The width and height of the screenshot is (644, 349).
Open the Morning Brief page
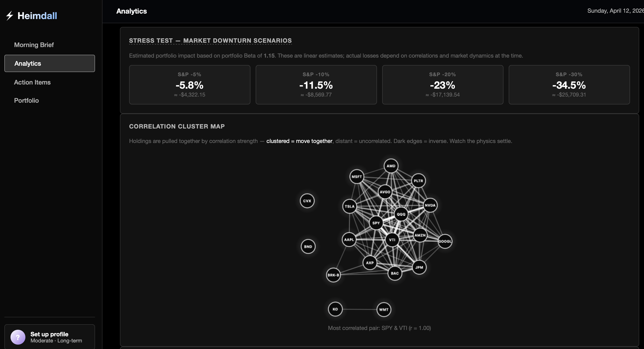coord(34,45)
